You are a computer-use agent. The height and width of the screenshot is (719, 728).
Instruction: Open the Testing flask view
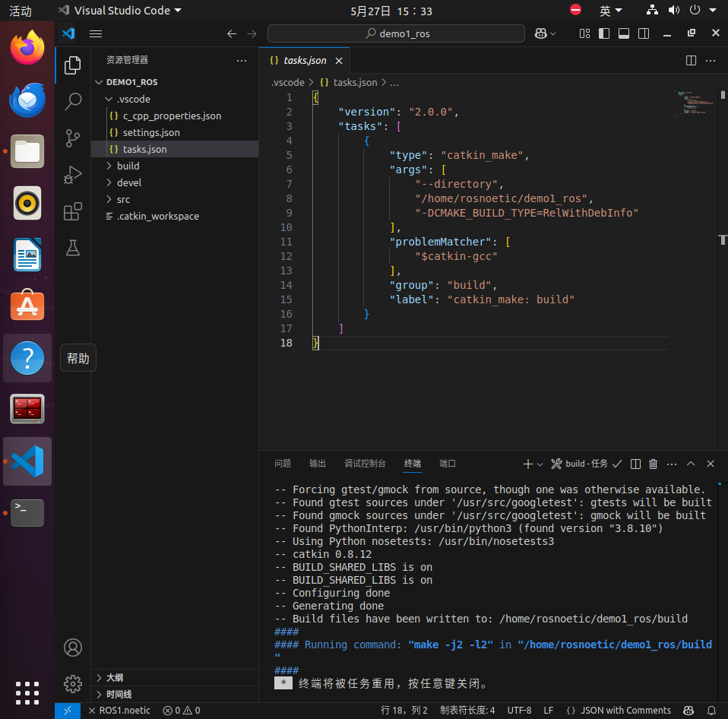click(x=72, y=248)
